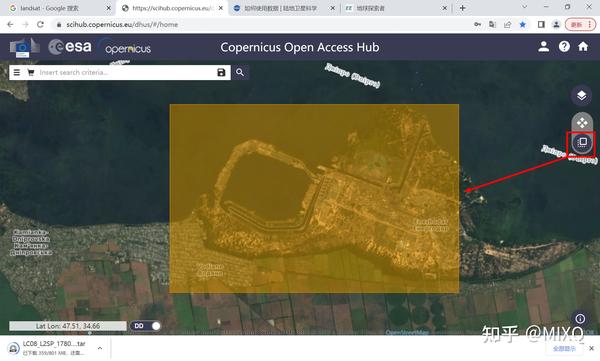Expand the LC08 download item chevron
This screenshot has height=361, width=600.
pos(100,348)
